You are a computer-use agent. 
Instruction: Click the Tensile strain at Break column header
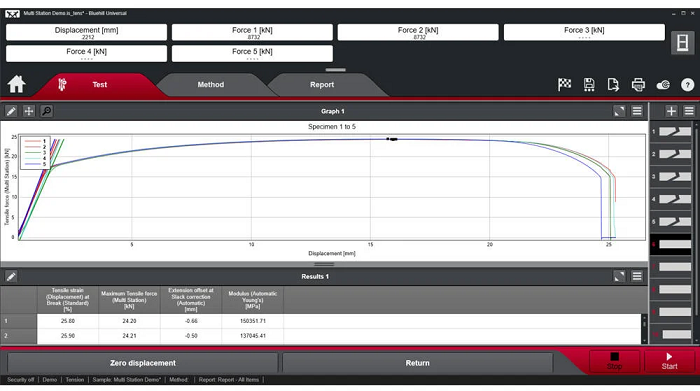(67, 300)
